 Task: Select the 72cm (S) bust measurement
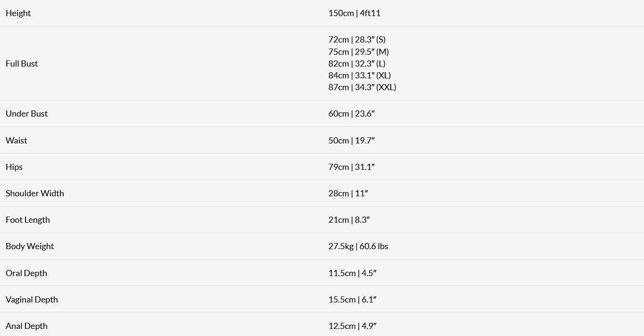[x=356, y=40]
